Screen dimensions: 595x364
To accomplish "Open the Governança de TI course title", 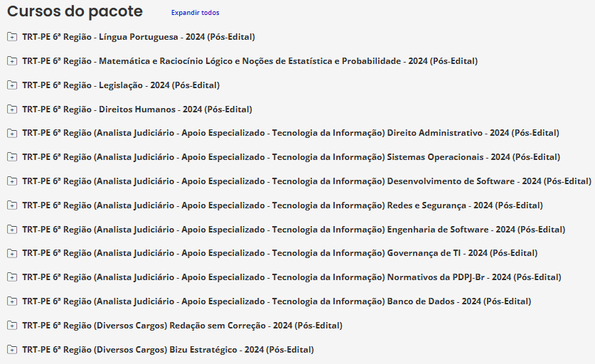I will (x=279, y=253).
